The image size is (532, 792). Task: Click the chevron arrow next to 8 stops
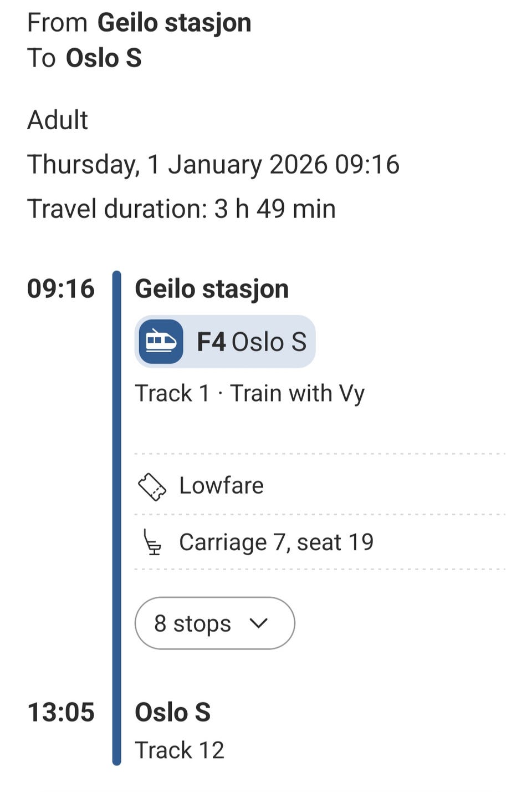(x=258, y=623)
